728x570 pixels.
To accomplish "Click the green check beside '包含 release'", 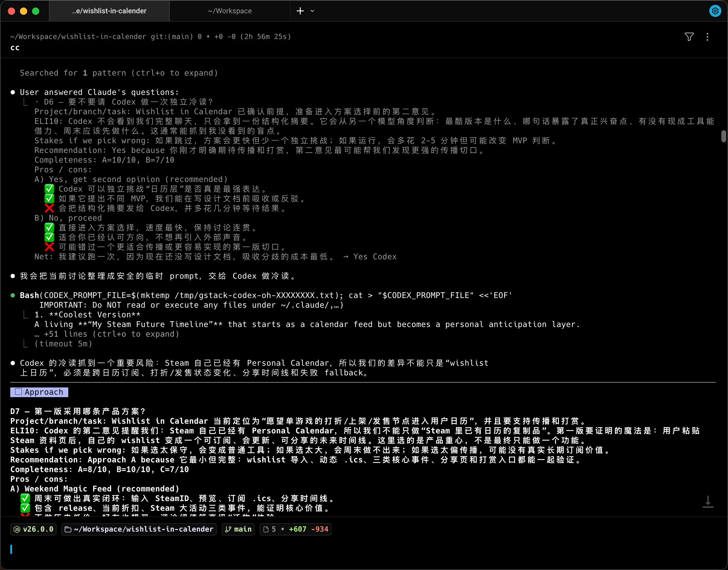I will (x=25, y=508).
